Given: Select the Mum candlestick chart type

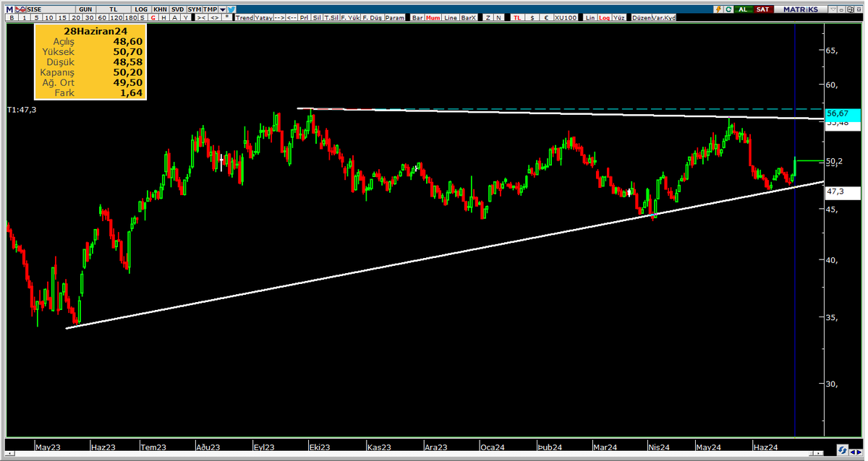Looking at the screenshot, I should (433, 17).
